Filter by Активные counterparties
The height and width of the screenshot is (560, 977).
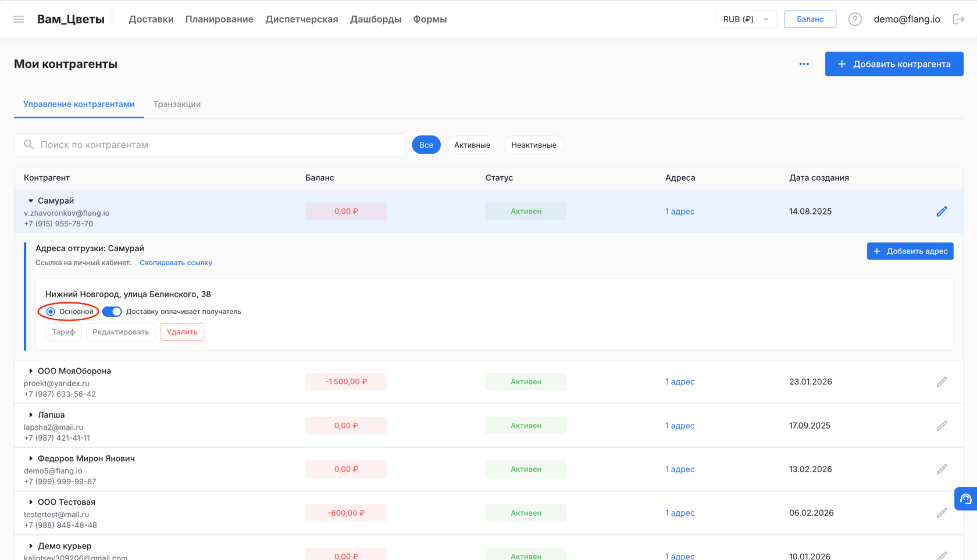click(x=472, y=145)
